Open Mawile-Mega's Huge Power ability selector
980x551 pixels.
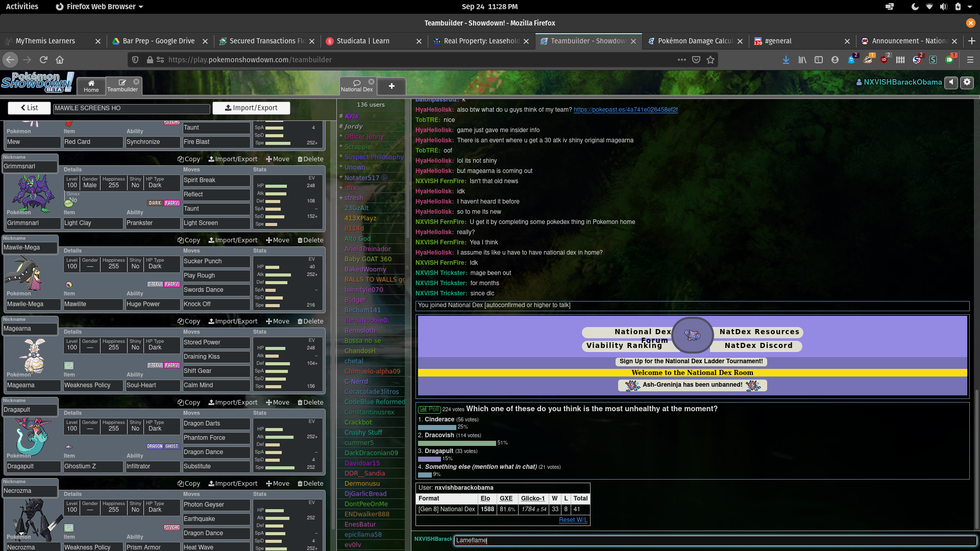tap(153, 304)
